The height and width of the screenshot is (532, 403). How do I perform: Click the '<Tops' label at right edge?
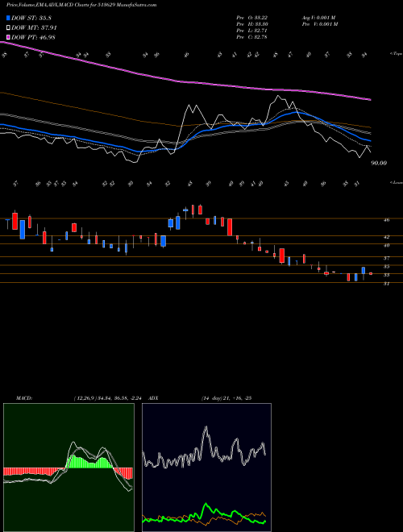click(x=396, y=54)
